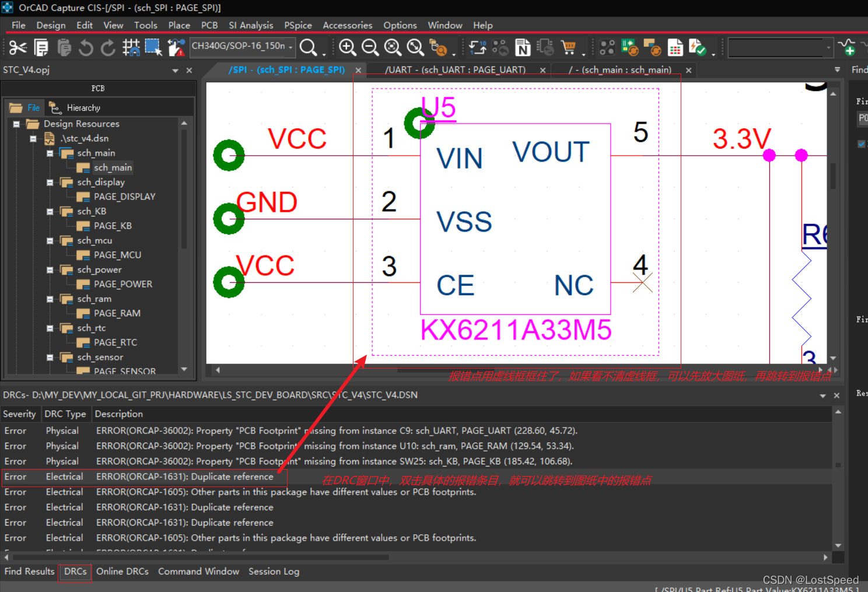Switch to the Online DRCs tab
Screen dimensions: 868x592
[x=122, y=572]
